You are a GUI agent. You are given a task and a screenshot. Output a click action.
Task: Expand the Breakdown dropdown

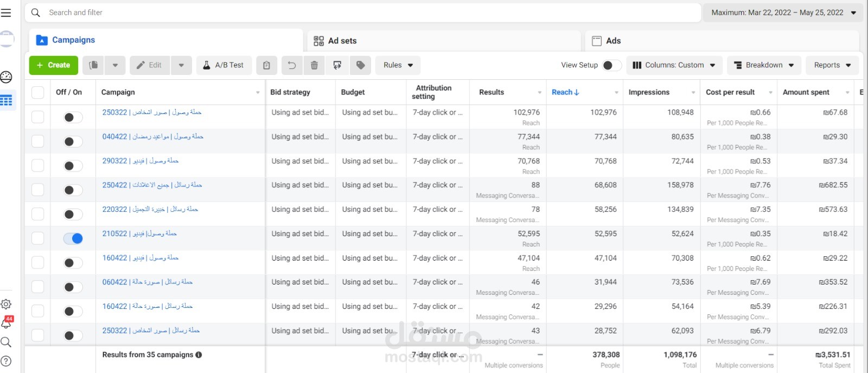tap(764, 65)
